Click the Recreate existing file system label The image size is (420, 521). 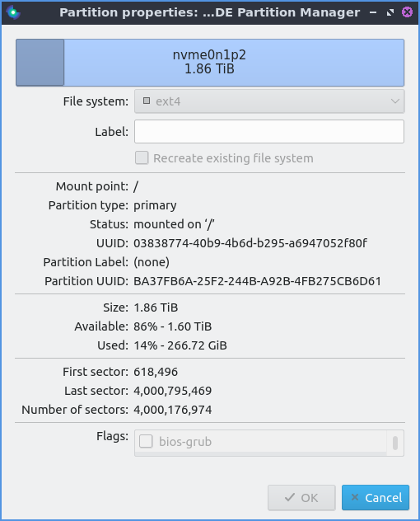[233, 158]
